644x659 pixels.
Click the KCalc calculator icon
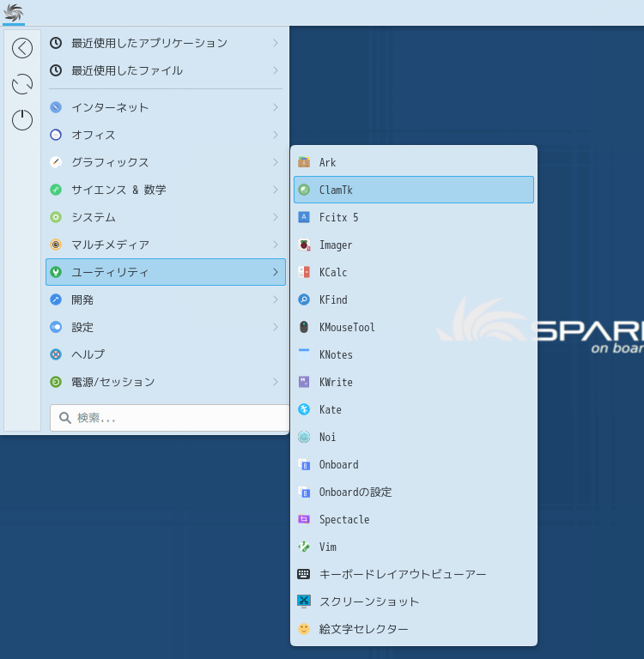pos(304,272)
